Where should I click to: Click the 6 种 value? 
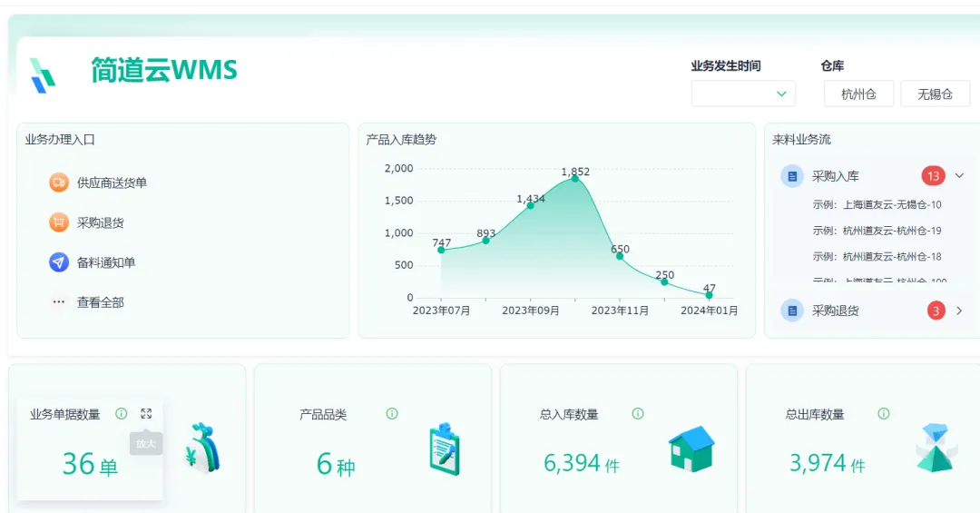click(x=336, y=465)
